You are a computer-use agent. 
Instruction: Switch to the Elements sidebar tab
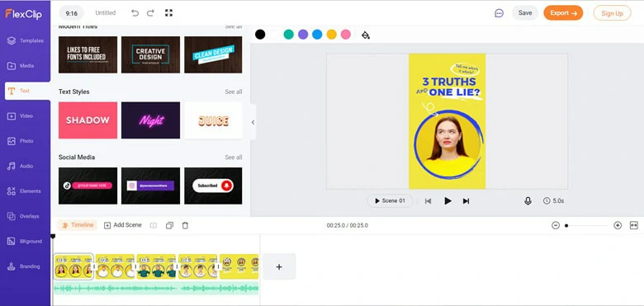click(x=25, y=191)
